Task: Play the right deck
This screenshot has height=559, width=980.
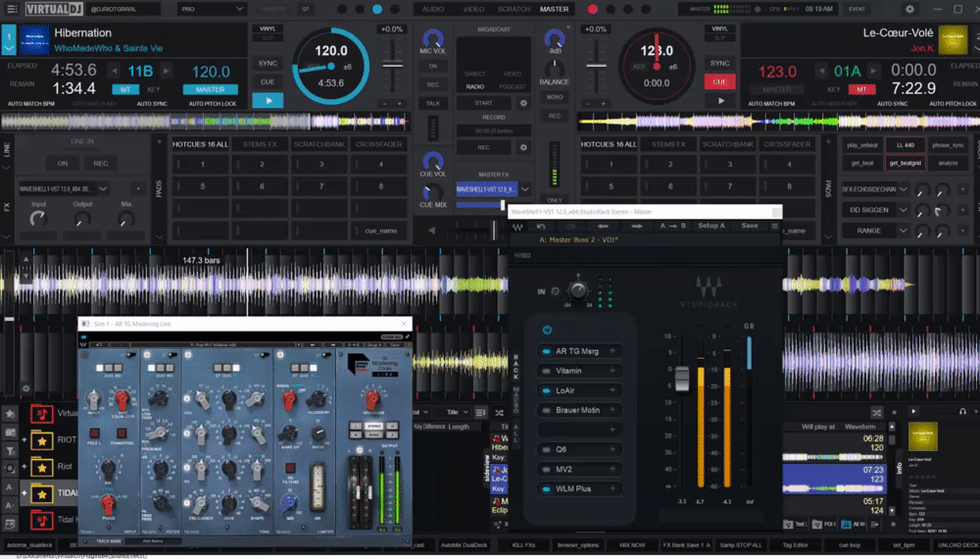Action: click(720, 101)
